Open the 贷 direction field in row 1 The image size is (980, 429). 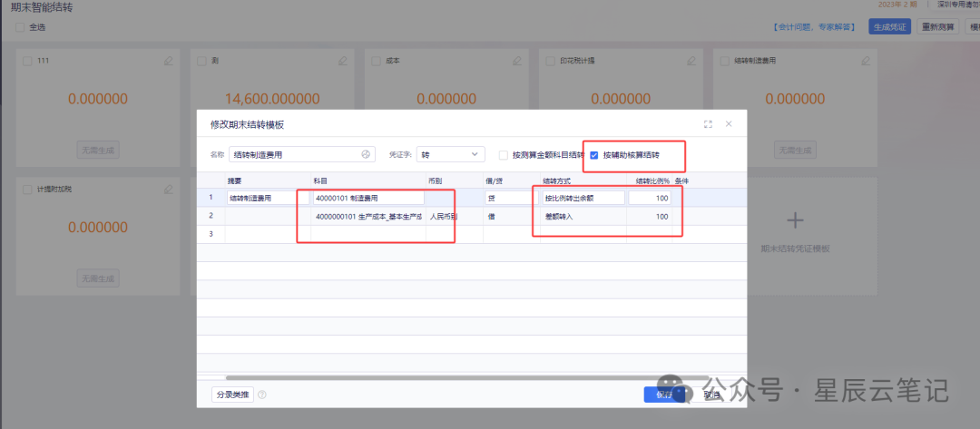pos(511,198)
